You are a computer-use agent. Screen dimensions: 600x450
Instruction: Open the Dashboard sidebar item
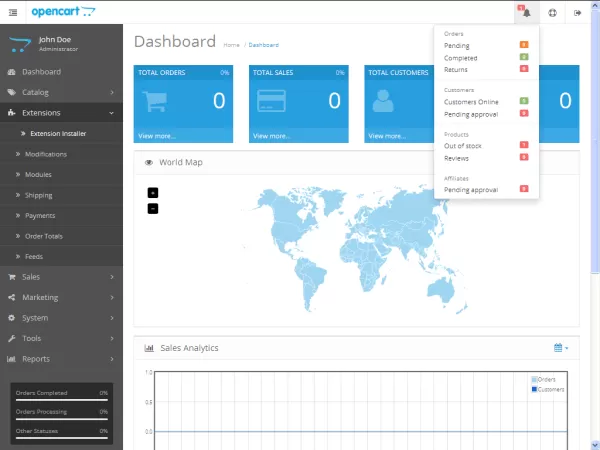[41, 72]
